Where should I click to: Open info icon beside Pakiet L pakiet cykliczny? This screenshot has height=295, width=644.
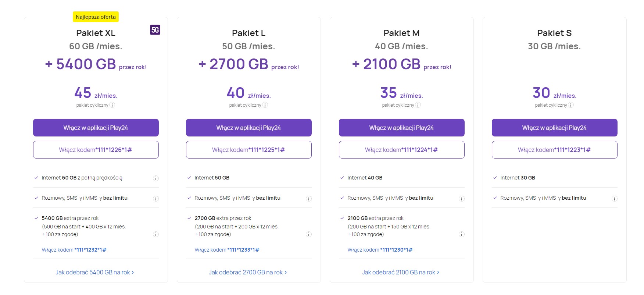pos(265,105)
